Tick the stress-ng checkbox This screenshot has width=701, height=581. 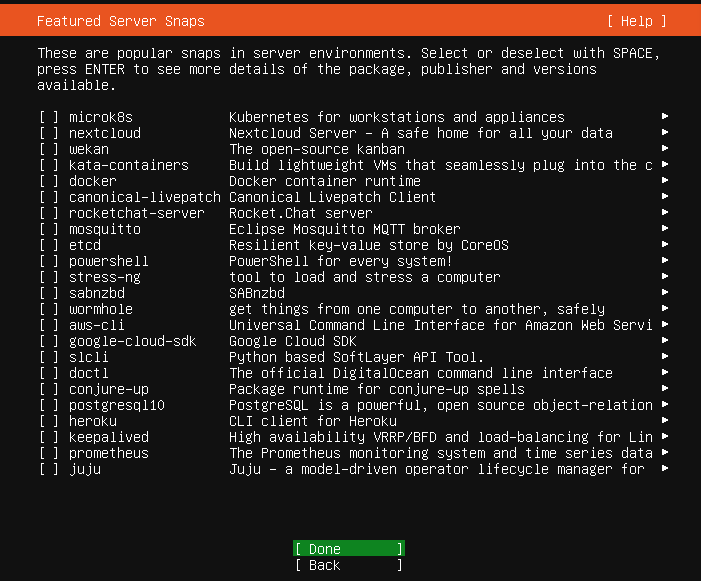(49, 277)
